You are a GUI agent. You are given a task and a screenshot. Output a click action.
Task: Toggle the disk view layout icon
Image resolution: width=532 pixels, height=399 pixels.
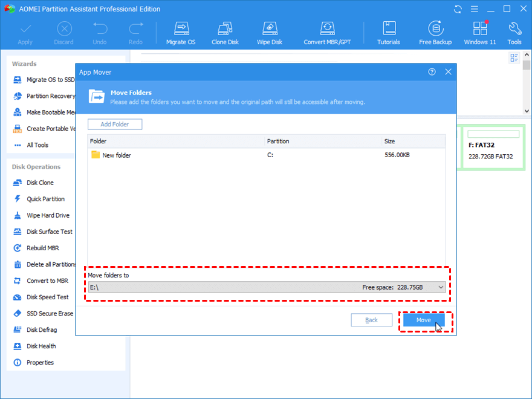(514, 57)
